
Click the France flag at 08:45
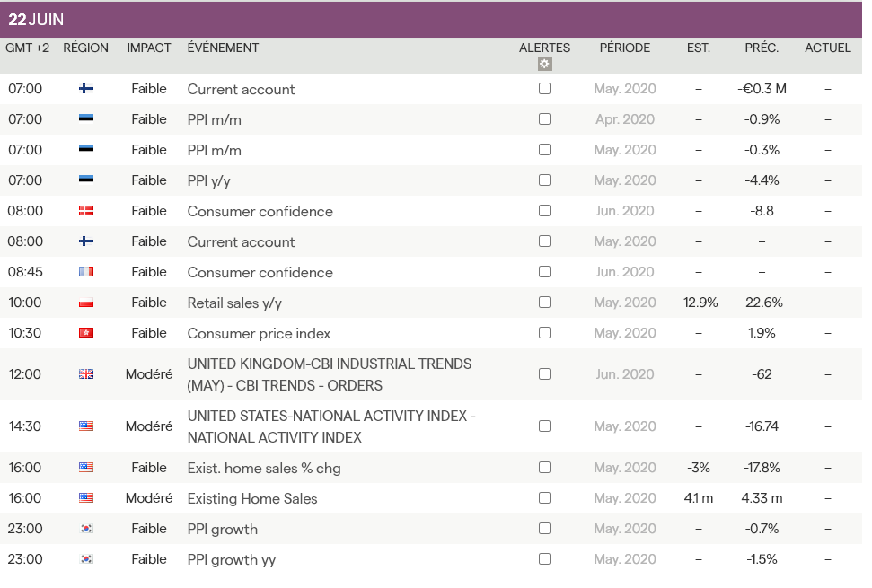pos(86,272)
